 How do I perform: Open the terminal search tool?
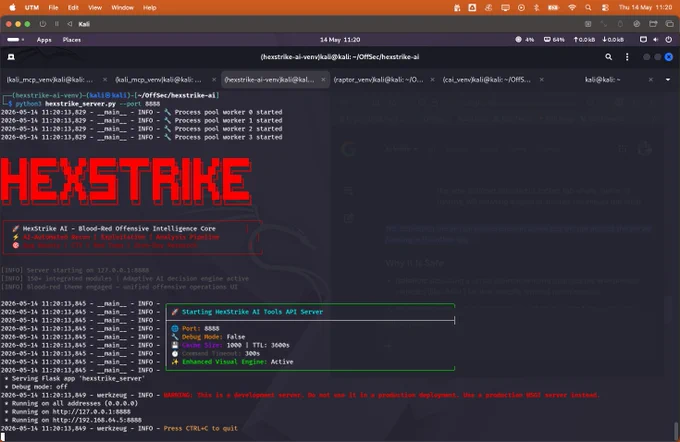pos(608,57)
